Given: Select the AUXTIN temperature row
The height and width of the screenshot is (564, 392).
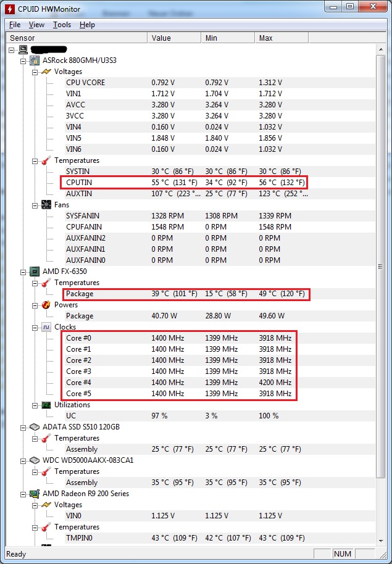Looking at the screenshot, I should (220, 194).
